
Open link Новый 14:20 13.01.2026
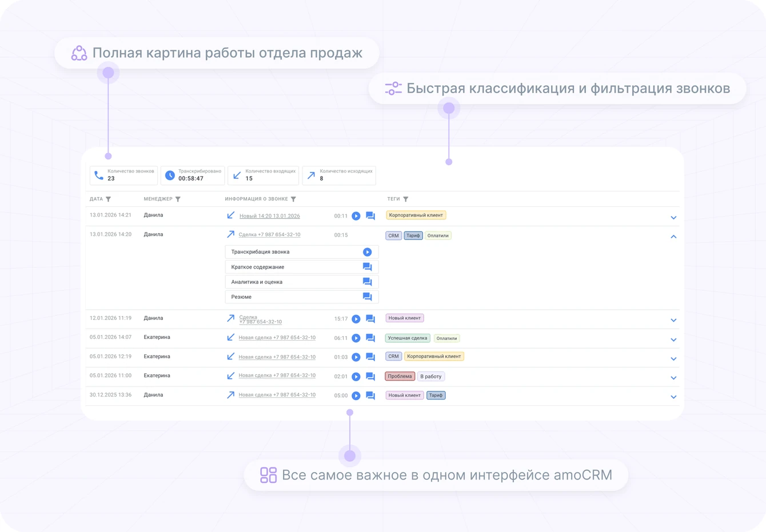269,216
